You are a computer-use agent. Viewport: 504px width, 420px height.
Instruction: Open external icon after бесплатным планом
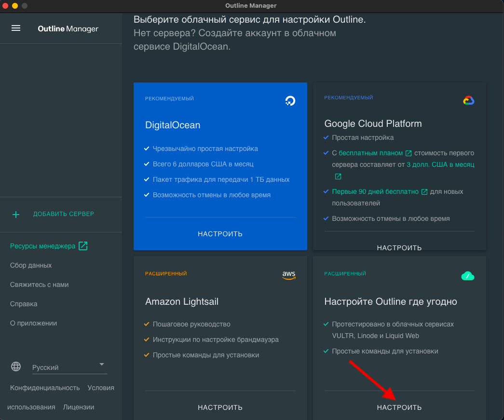pos(408,153)
